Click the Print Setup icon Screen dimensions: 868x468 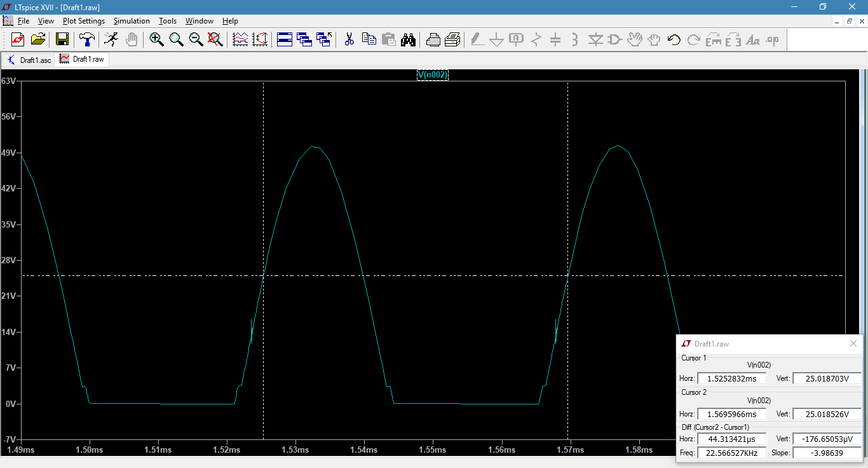click(x=433, y=39)
